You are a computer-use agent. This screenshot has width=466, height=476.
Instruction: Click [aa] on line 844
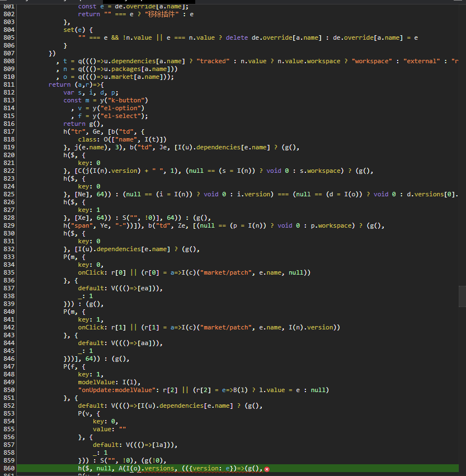[x=144, y=343]
